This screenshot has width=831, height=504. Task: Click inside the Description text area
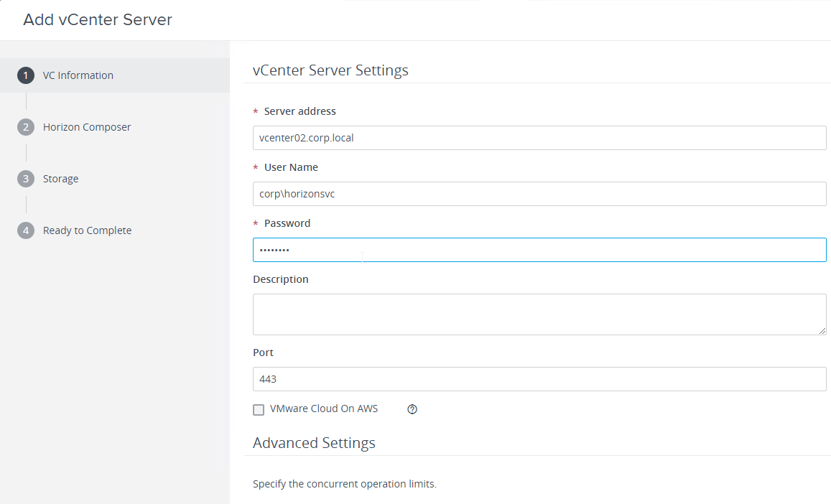[x=539, y=314]
